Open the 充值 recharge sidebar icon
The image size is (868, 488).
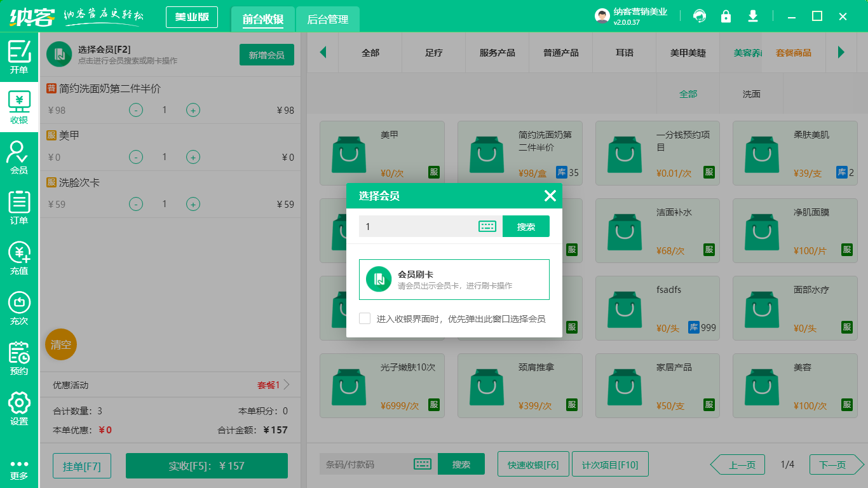pyautogui.click(x=19, y=257)
